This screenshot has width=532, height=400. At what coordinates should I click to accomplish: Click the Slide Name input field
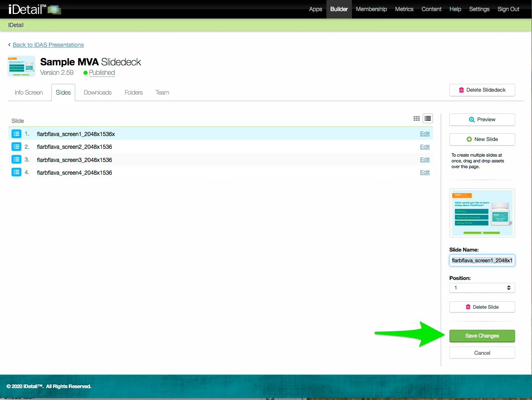pyautogui.click(x=482, y=260)
